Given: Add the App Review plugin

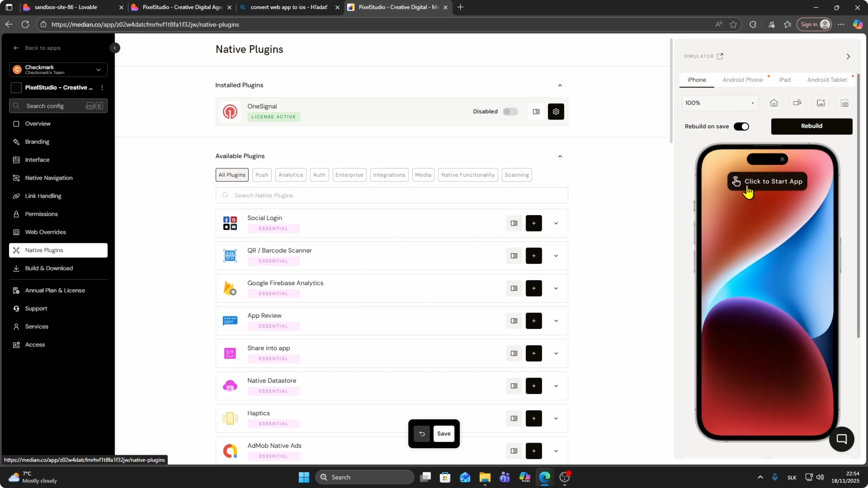Looking at the screenshot, I should coord(534,321).
